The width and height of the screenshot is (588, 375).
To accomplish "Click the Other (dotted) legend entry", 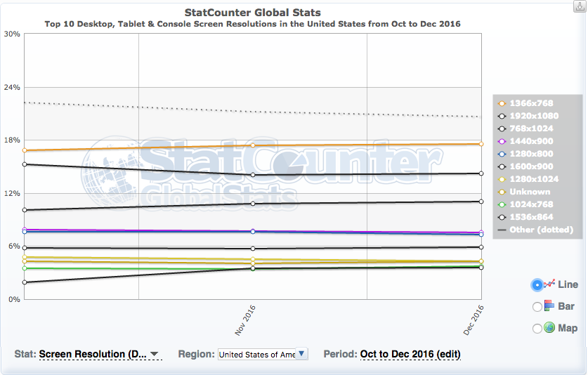I will coord(535,230).
